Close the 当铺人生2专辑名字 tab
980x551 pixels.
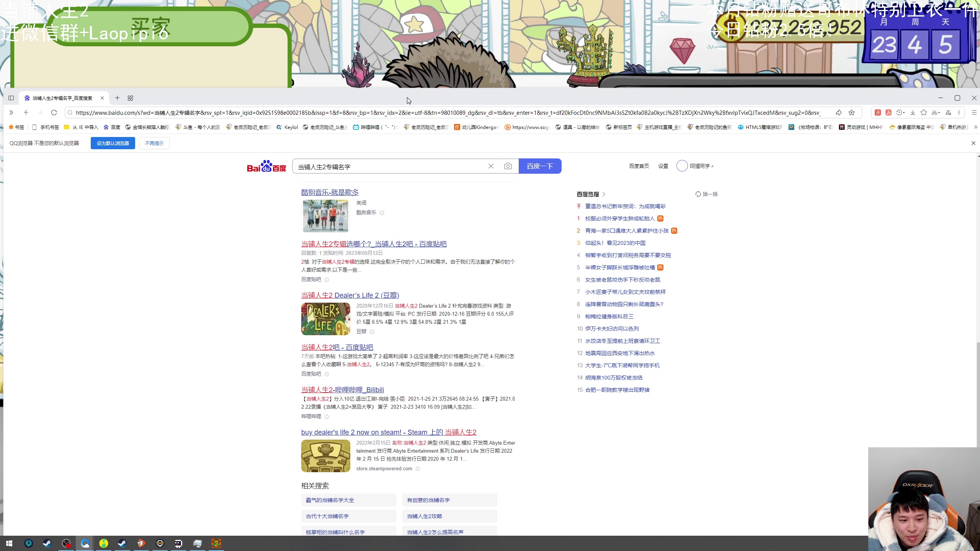pyautogui.click(x=102, y=98)
